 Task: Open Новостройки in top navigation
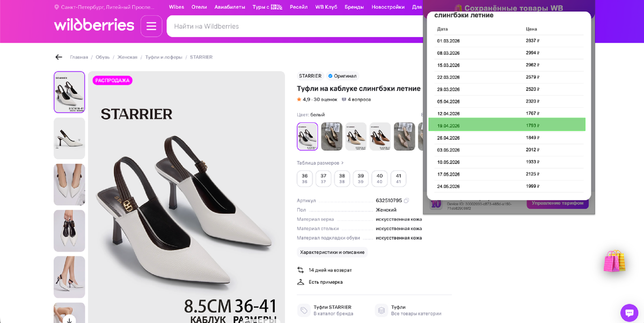388,7
